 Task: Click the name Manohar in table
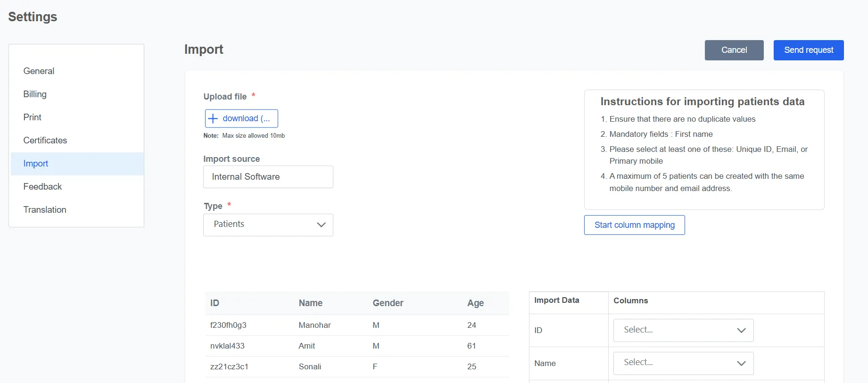pos(314,325)
